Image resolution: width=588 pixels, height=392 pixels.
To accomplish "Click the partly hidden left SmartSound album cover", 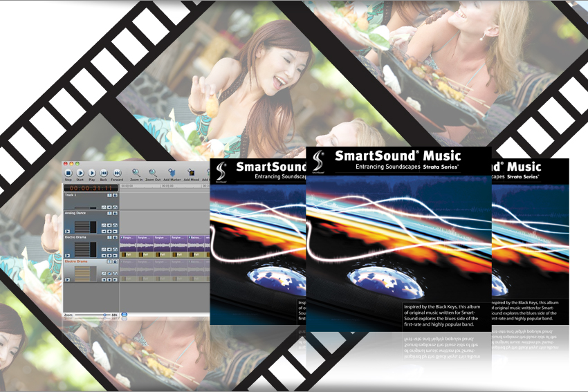I will click(258, 242).
